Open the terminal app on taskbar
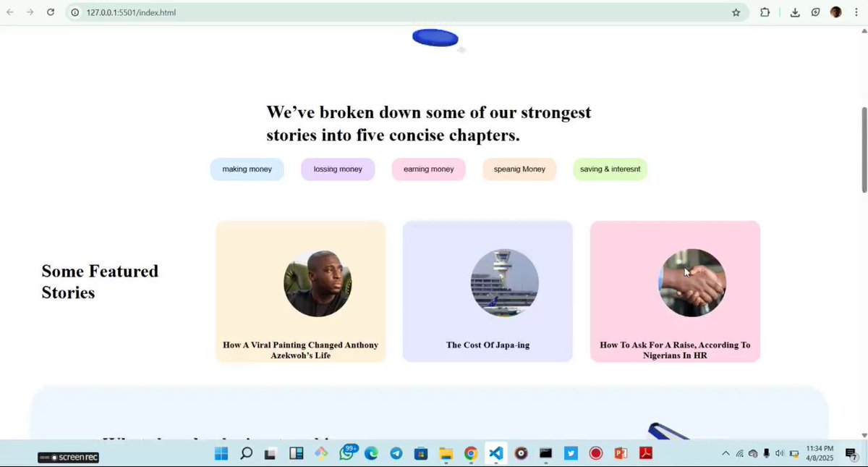This screenshot has width=868, height=467. click(546, 454)
